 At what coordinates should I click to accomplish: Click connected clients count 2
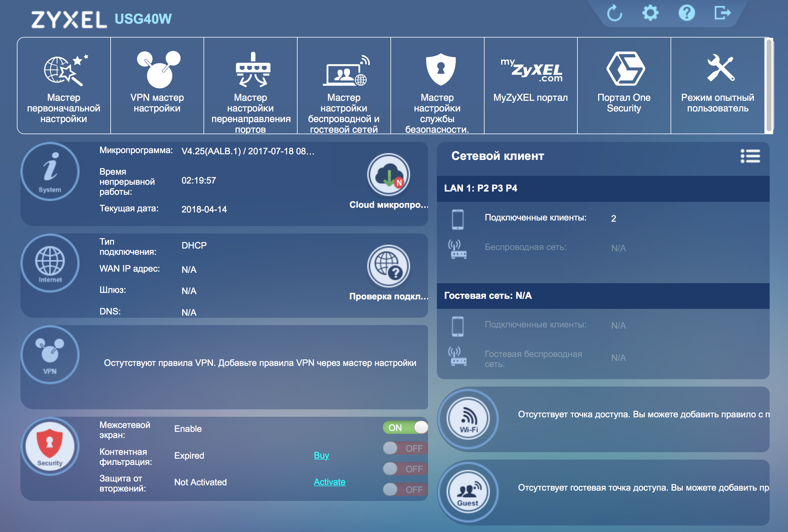pyautogui.click(x=614, y=218)
